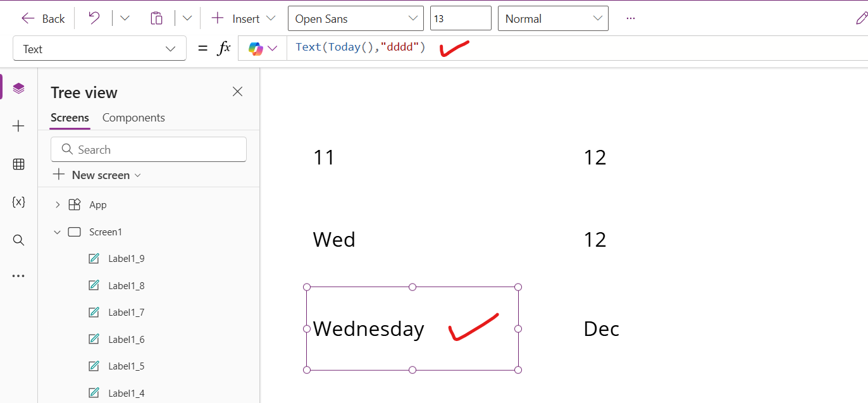This screenshot has height=403, width=868.
Task: Switch to the Components tab
Action: (x=133, y=118)
